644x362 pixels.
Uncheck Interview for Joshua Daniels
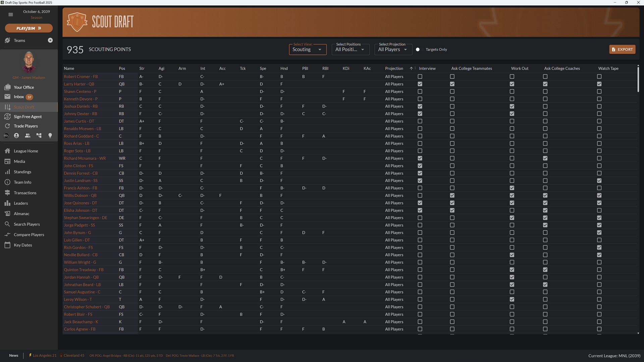420,106
